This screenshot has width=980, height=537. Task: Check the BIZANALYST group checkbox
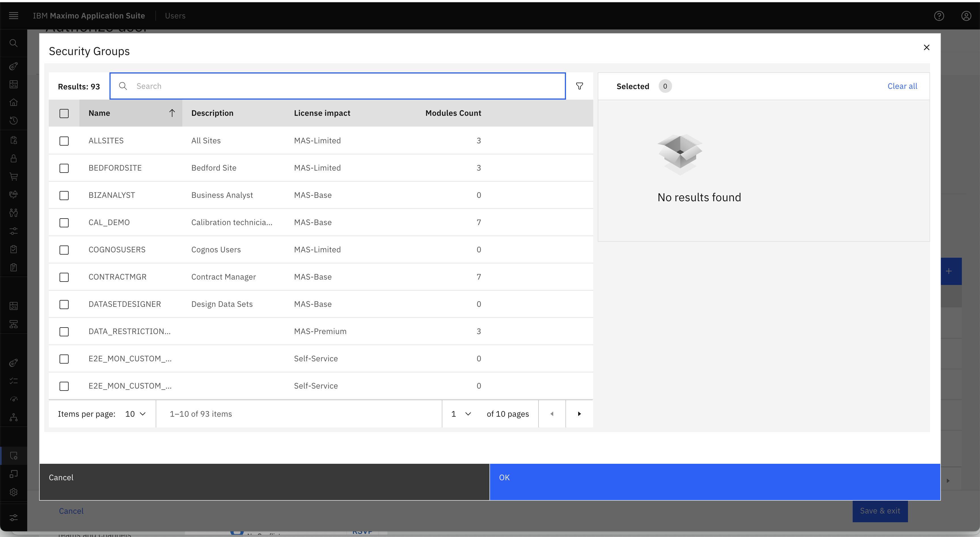[x=64, y=195]
